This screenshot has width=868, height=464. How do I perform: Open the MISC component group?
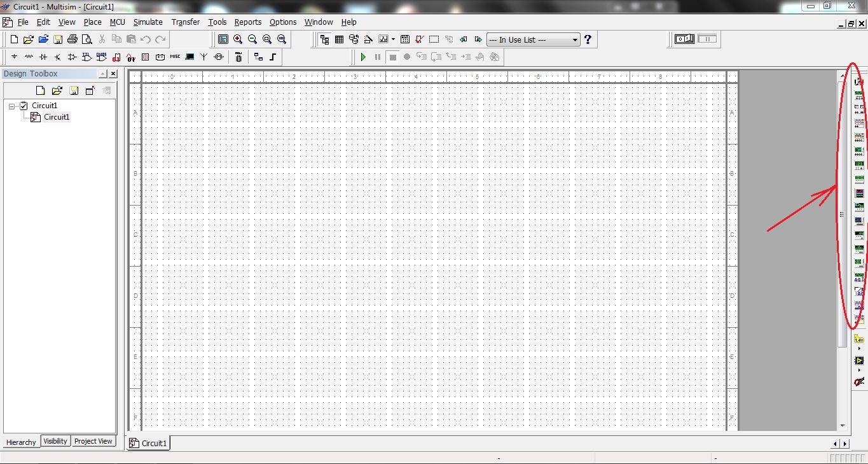tap(175, 57)
